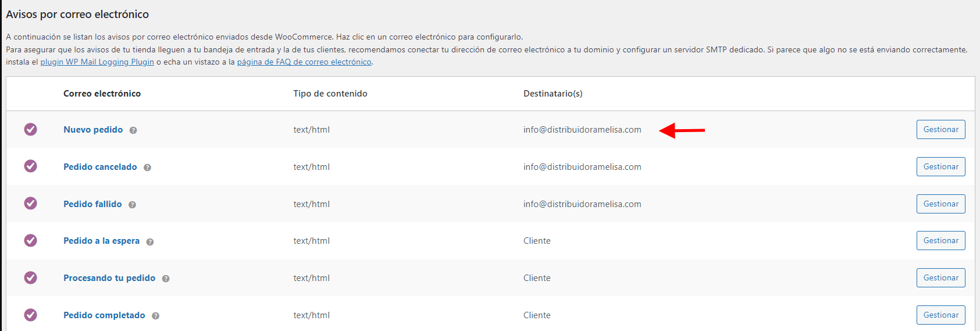Image resolution: width=980 pixels, height=331 pixels.
Task: Select Cliente recipient in Pedido a la espera row
Action: coord(537,241)
